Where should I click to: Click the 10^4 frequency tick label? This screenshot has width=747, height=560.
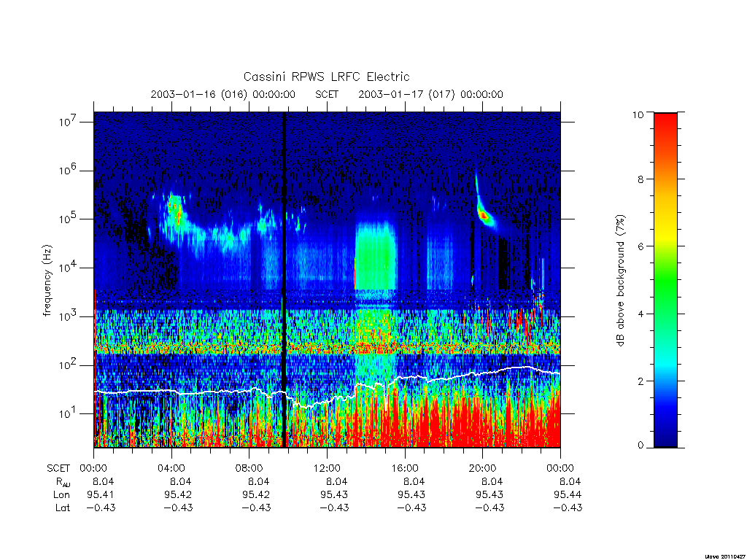(x=68, y=268)
